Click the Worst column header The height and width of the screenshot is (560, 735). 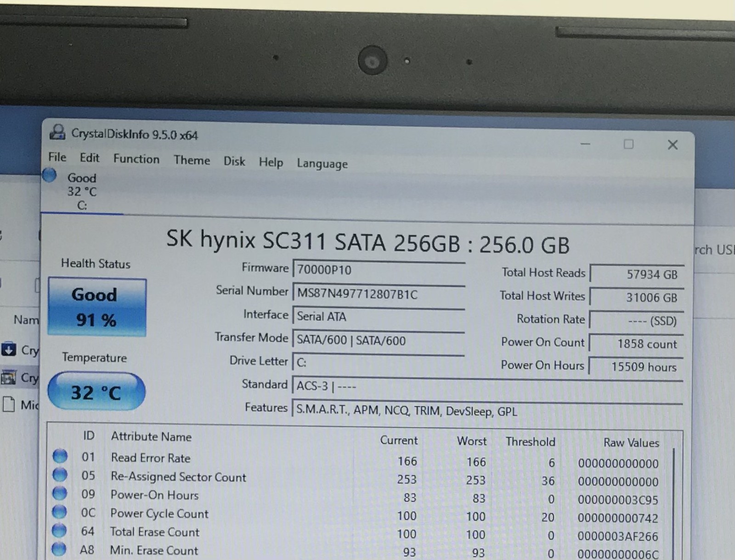pos(472,441)
